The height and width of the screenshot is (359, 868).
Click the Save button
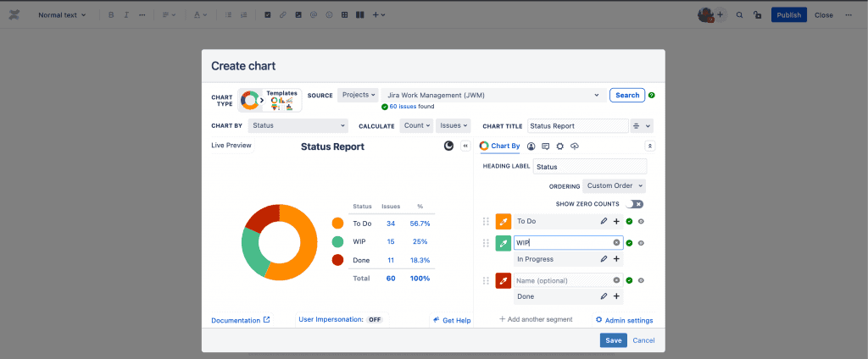point(613,340)
